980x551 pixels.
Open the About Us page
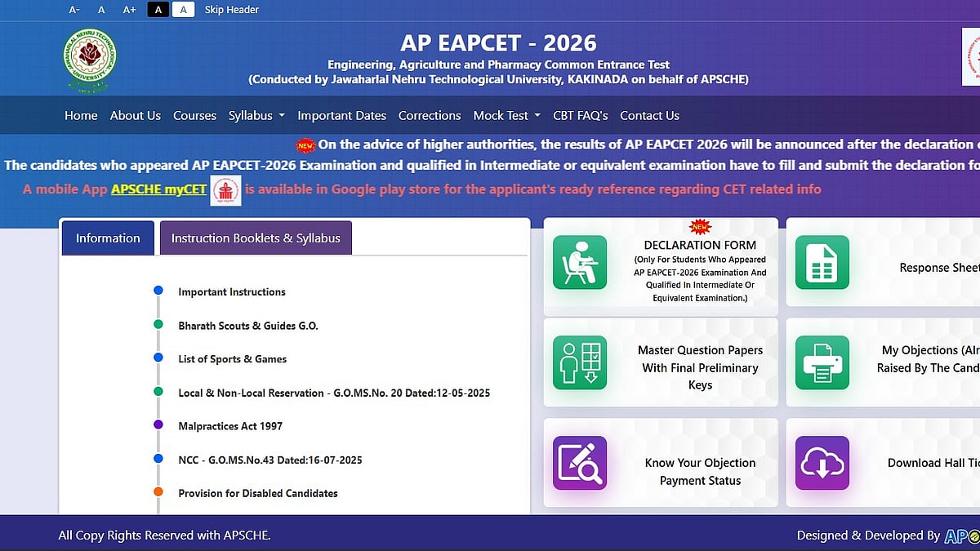[136, 116]
